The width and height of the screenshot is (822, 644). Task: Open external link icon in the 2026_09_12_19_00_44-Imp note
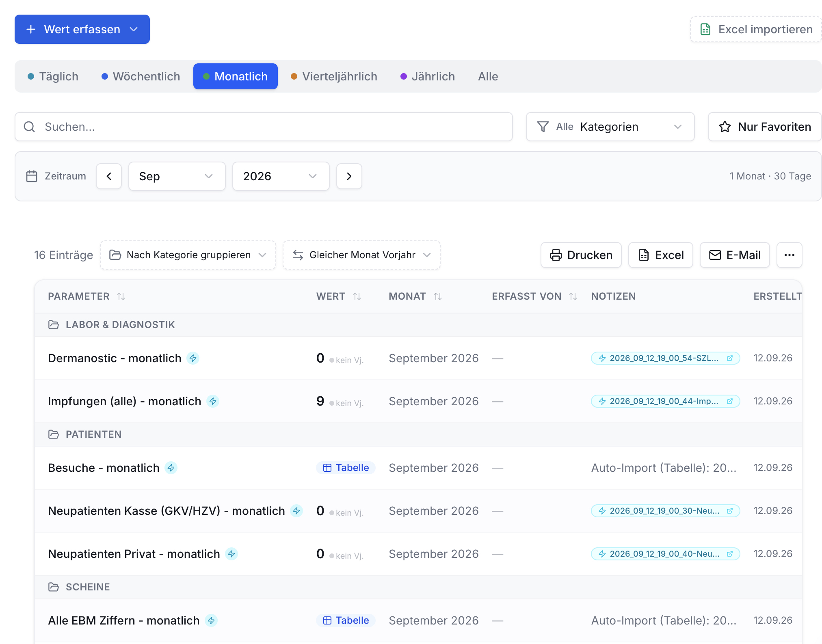click(730, 401)
